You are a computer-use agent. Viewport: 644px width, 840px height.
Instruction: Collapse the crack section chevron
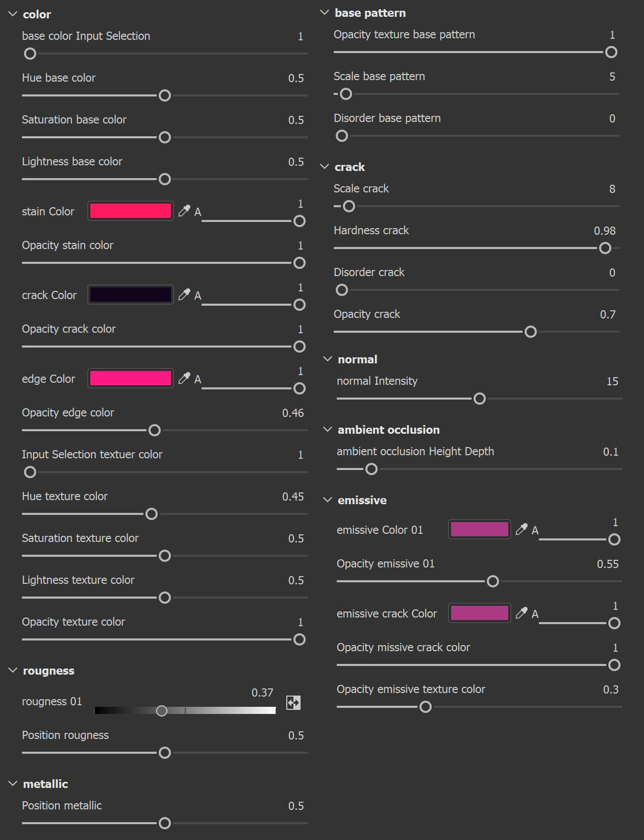pos(325,167)
